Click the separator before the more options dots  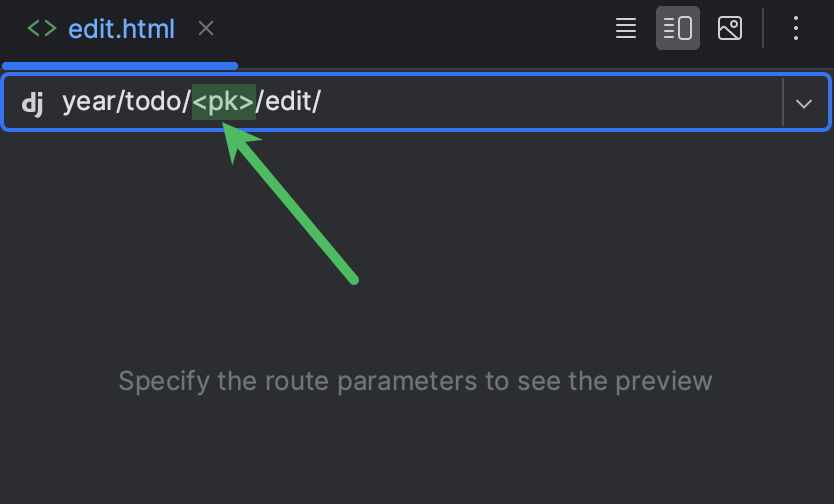pos(763,28)
